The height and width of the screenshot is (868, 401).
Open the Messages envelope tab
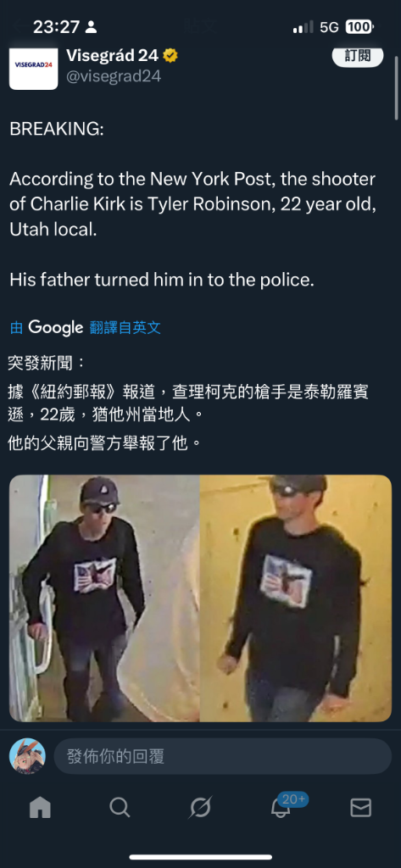click(360, 808)
